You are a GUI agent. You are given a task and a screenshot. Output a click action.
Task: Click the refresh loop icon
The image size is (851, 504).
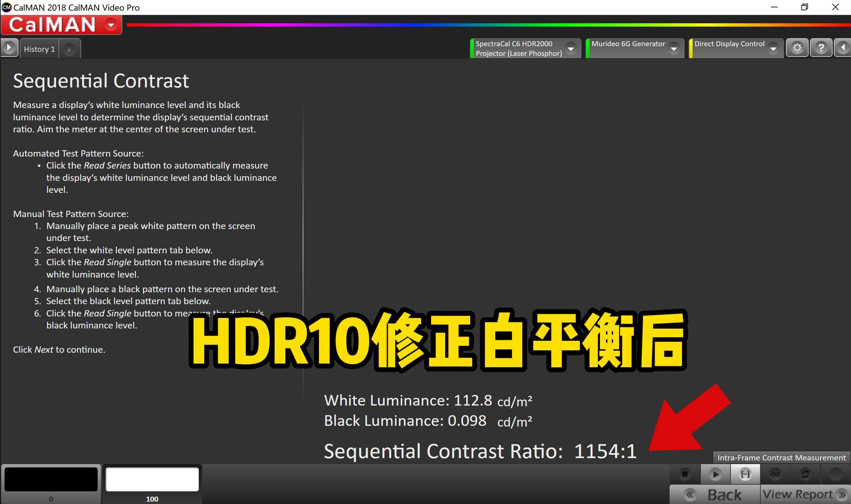point(805,474)
